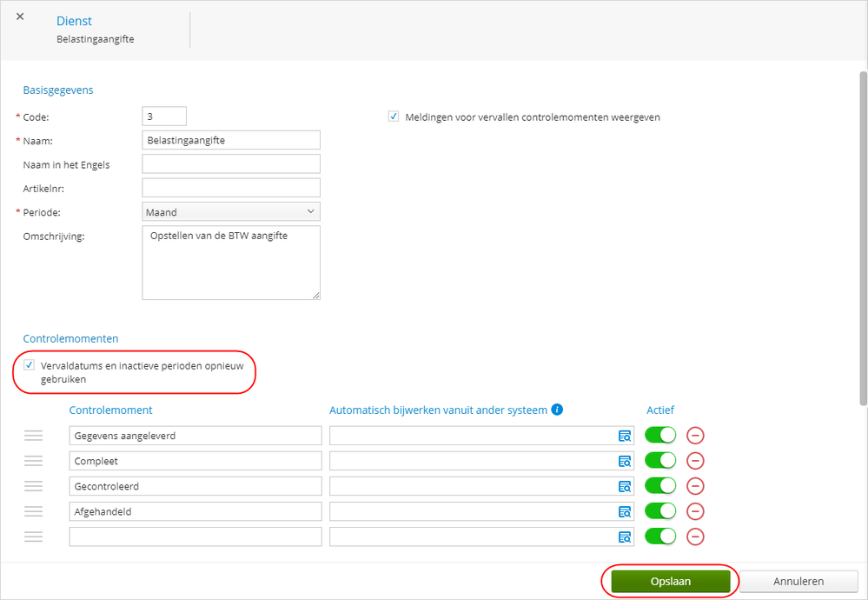Image resolution: width=868 pixels, height=600 pixels.
Task: Click the Actief column header
Action: pyautogui.click(x=659, y=410)
